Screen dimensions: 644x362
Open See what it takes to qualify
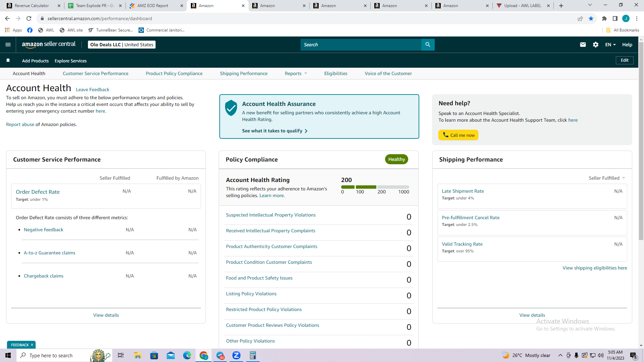[275, 131]
